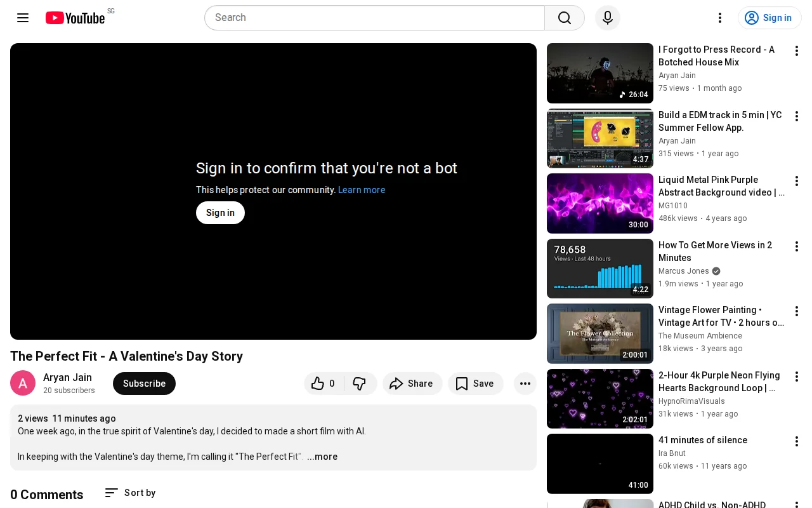Screen dimensions: 812x508
Task: Open the Share dialog
Action: [412, 384]
